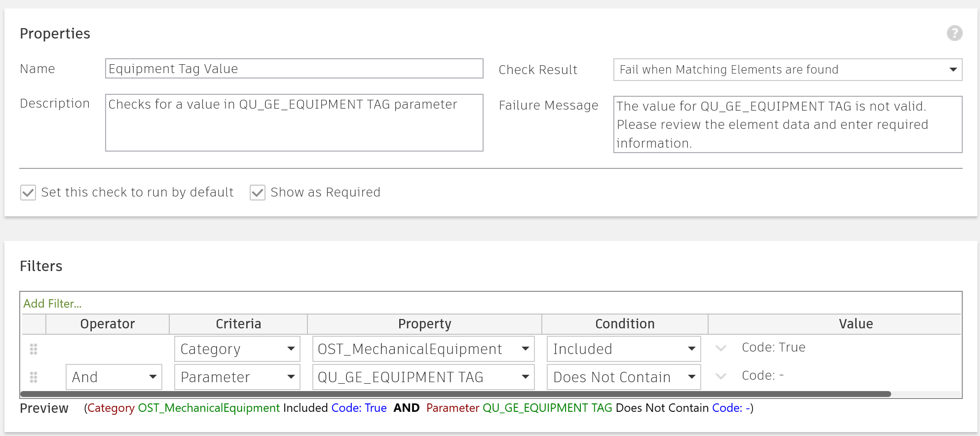Expand the chevron beside "Code: True" value

721,348
